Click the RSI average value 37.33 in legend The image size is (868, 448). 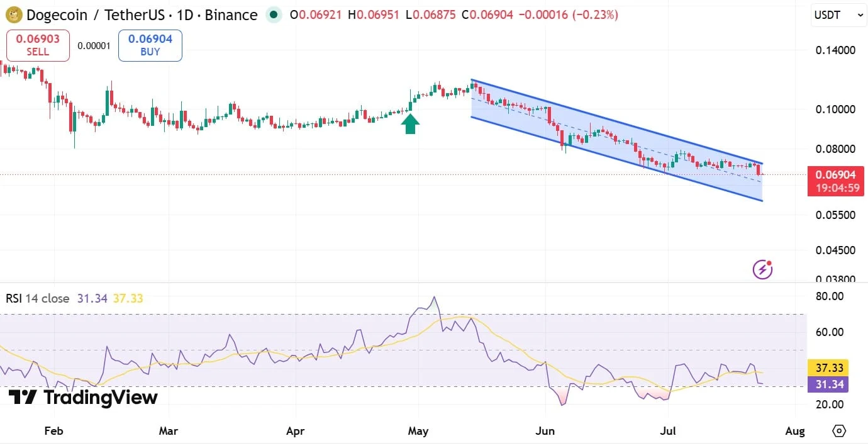pyautogui.click(x=128, y=298)
